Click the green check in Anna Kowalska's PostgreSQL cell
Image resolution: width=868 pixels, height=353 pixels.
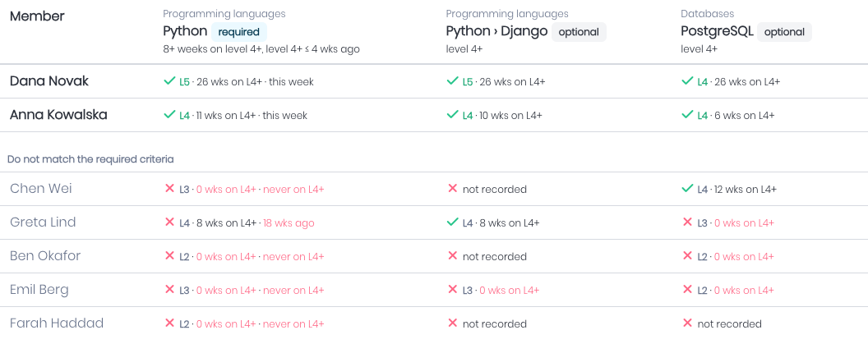687,115
